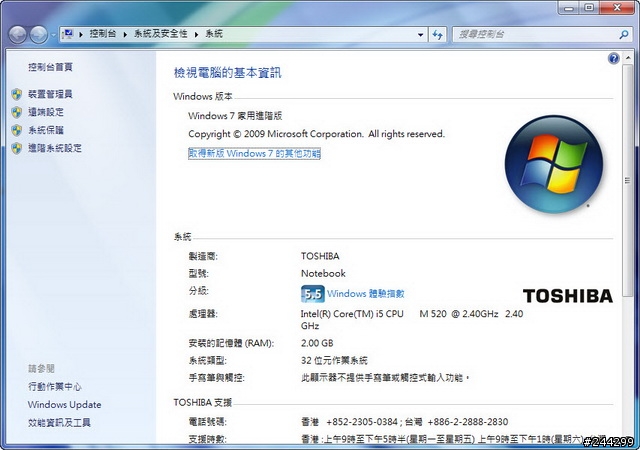Image resolution: width=640 pixels, height=450 pixels.
Task: Open 裝置管理員
Action: [51, 94]
